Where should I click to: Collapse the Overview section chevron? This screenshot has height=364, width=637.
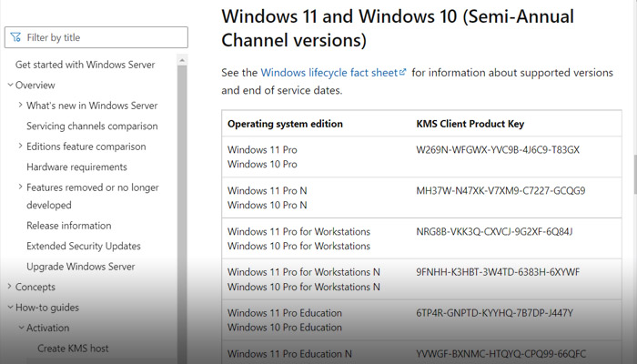click(10, 85)
